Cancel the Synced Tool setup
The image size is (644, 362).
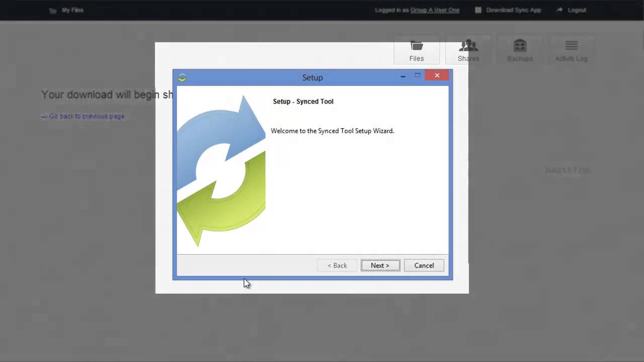coord(424,265)
